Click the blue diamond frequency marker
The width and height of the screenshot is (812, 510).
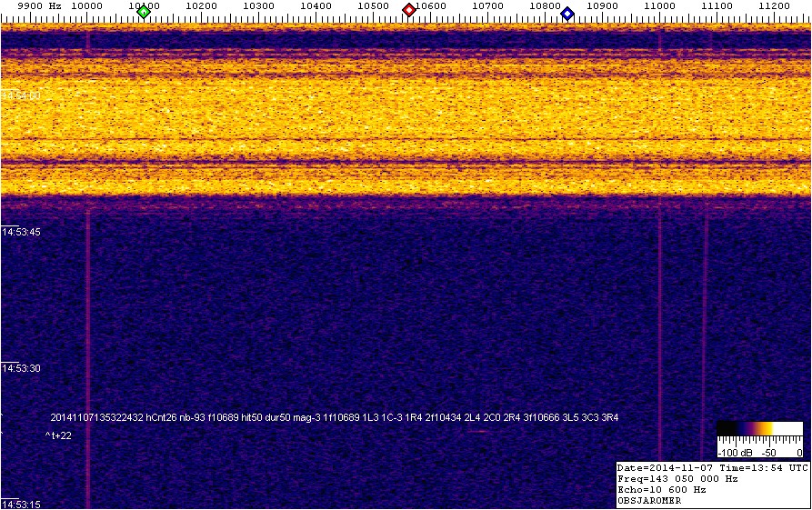point(567,13)
